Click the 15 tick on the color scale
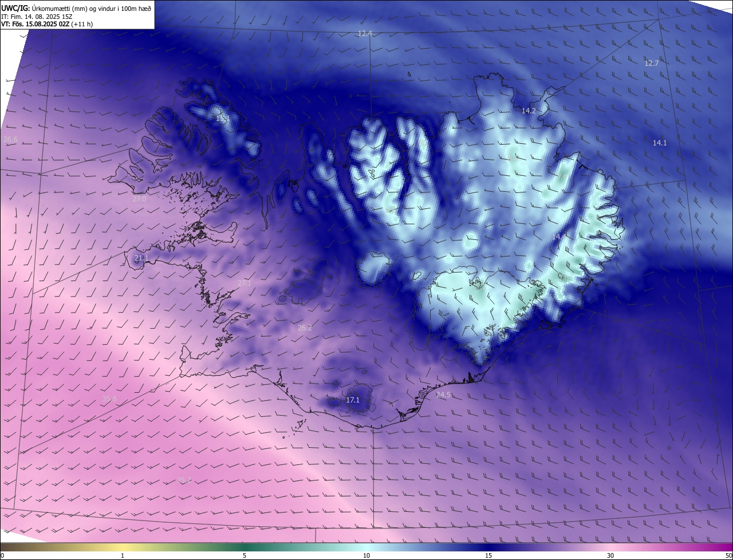Viewport: 733px width, 560px height. 488,555
